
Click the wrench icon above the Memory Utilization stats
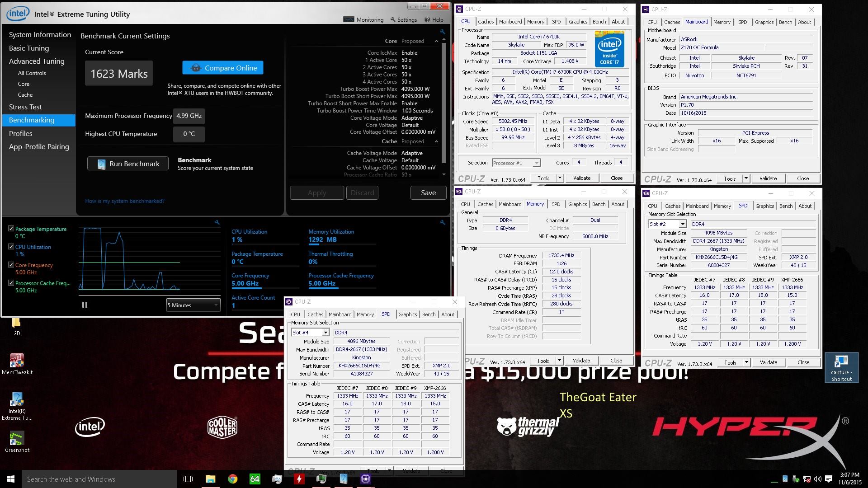coord(443,222)
